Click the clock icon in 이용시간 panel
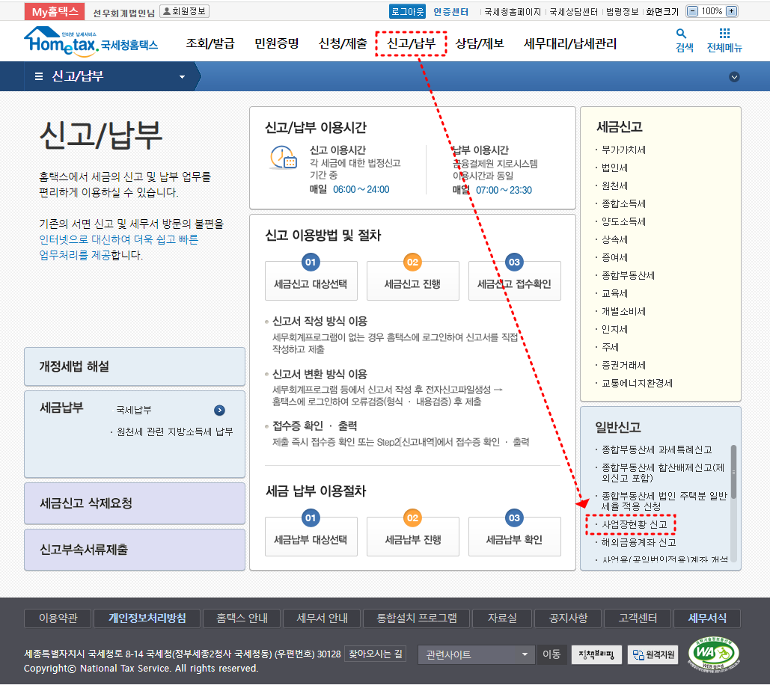 click(284, 158)
